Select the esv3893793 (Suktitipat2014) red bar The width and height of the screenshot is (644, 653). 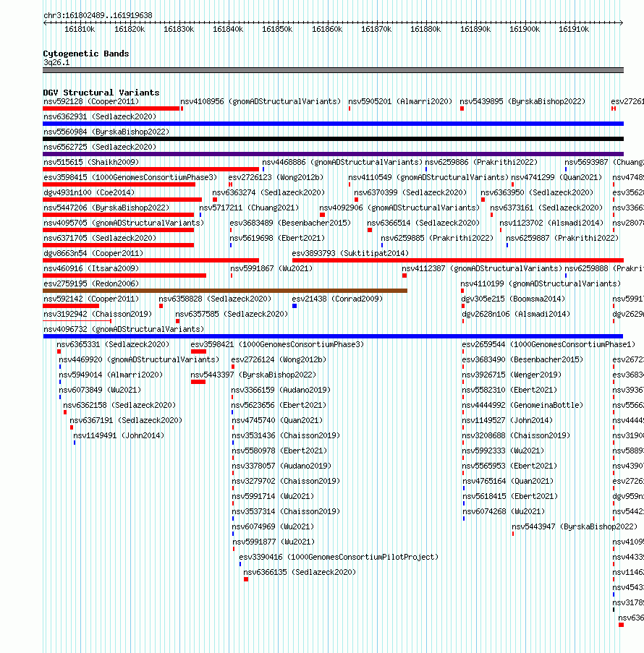point(458,260)
